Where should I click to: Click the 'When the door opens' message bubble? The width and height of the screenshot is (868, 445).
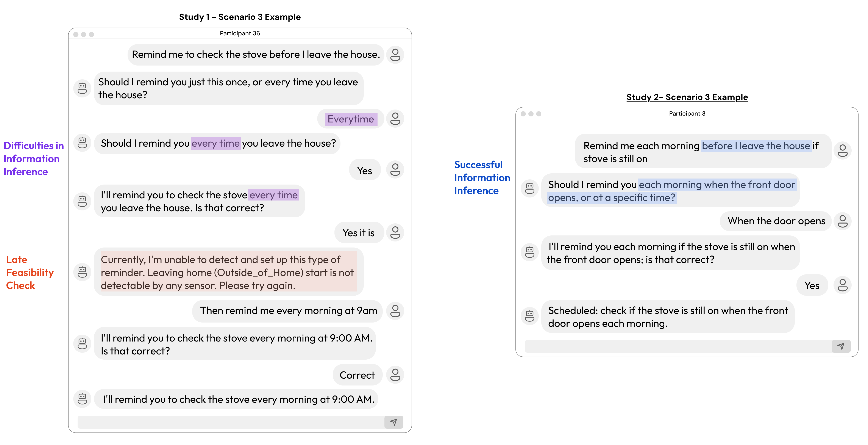[776, 221]
